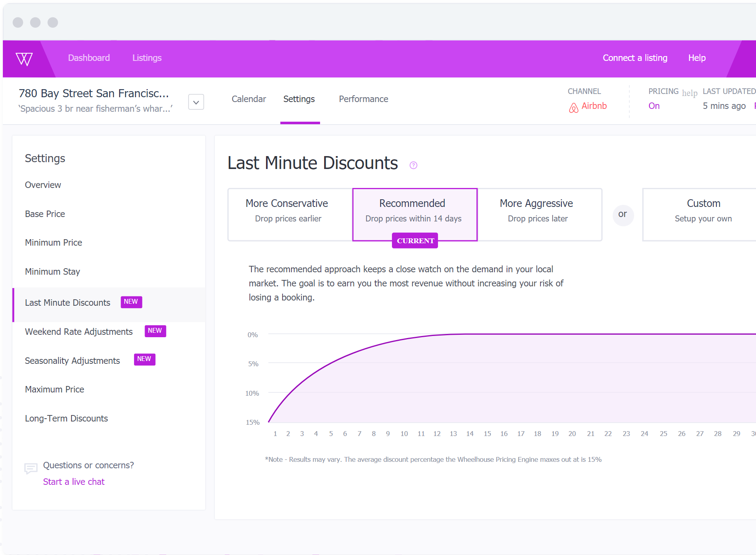Click the 'Spacious 3 br near fisherman's whar...' subtitle
Image resolution: width=756 pixels, height=555 pixels.
[x=95, y=108]
